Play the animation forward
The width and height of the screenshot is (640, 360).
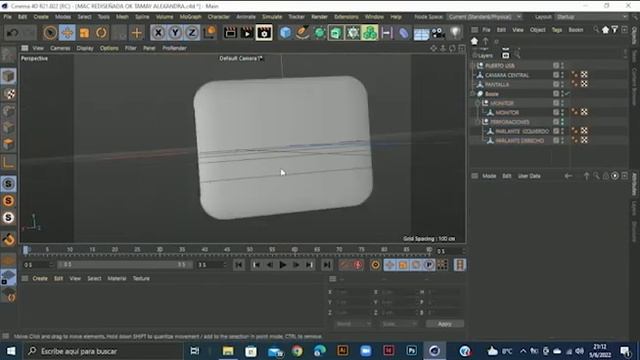coord(282,265)
